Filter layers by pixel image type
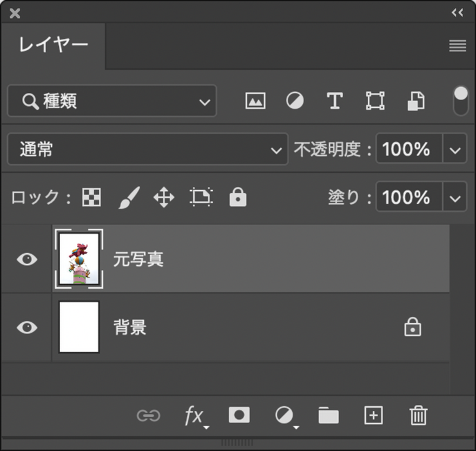The image size is (476, 451). pos(255,101)
